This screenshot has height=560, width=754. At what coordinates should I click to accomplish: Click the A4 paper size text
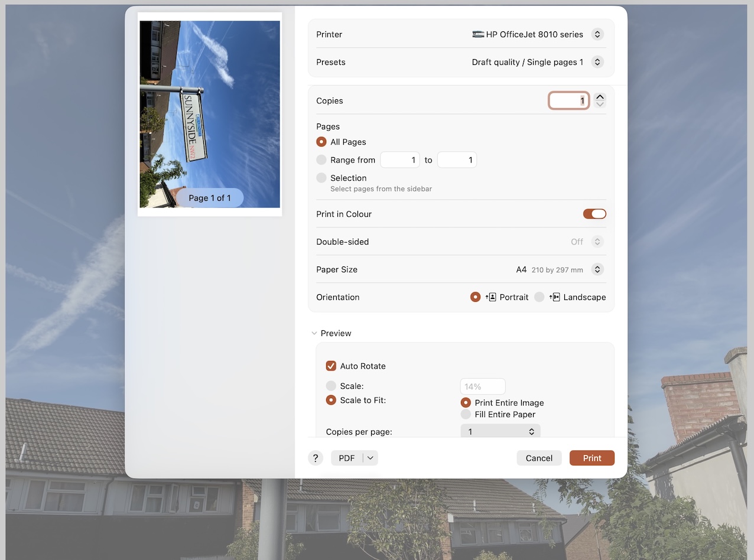(521, 269)
